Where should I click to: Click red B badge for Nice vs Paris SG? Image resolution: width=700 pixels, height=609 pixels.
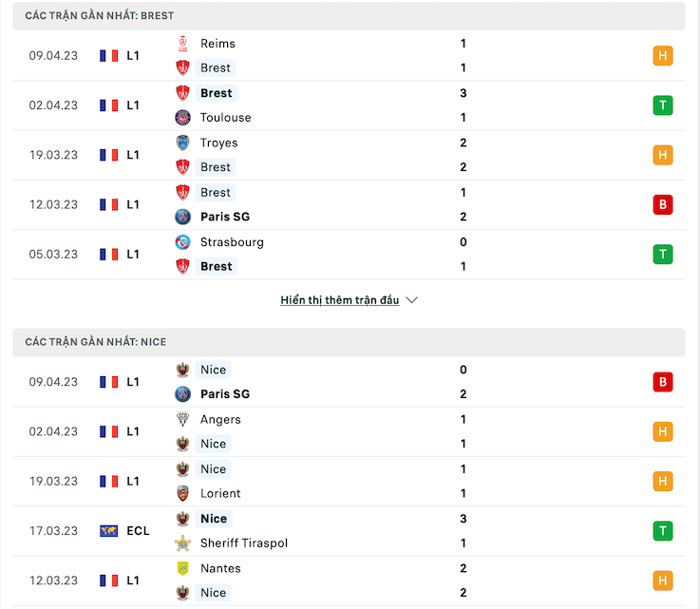(x=663, y=382)
